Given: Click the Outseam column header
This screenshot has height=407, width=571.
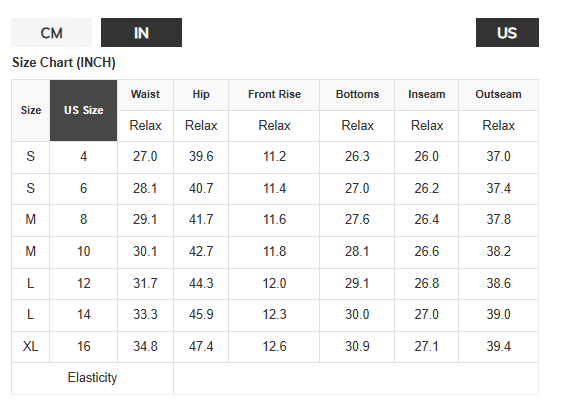Looking at the screenshot, I should click(499, 95).
